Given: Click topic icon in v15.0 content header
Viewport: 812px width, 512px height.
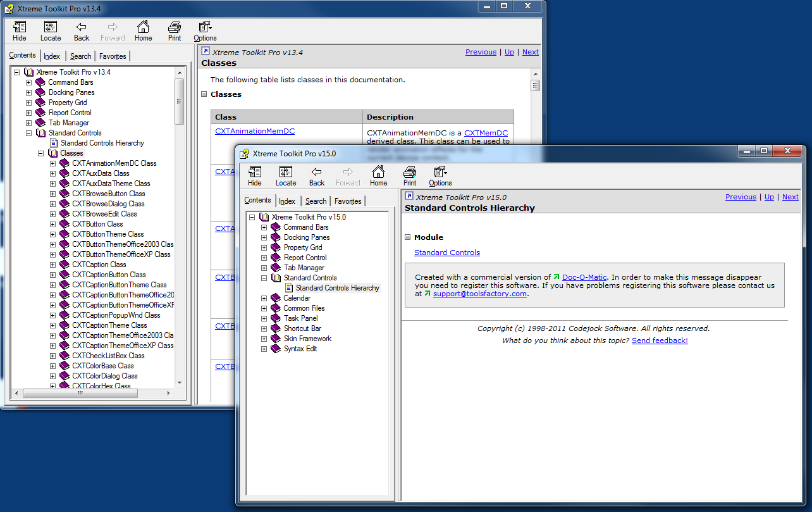Looking at the screenshot, I should coord(409,196).
